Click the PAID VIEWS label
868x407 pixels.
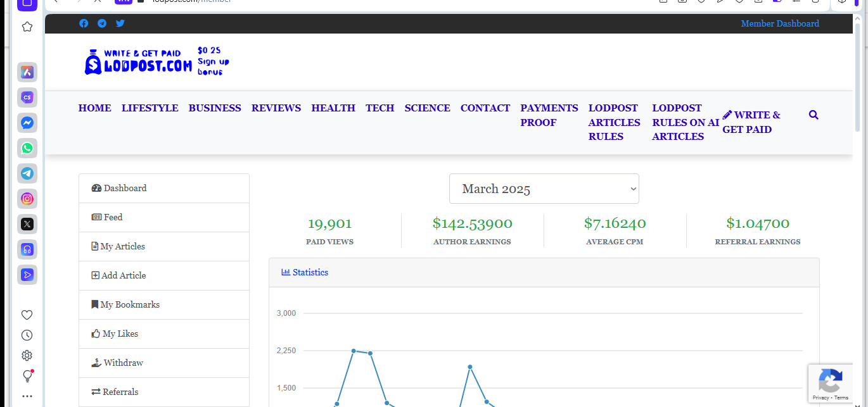click(329, 242)
